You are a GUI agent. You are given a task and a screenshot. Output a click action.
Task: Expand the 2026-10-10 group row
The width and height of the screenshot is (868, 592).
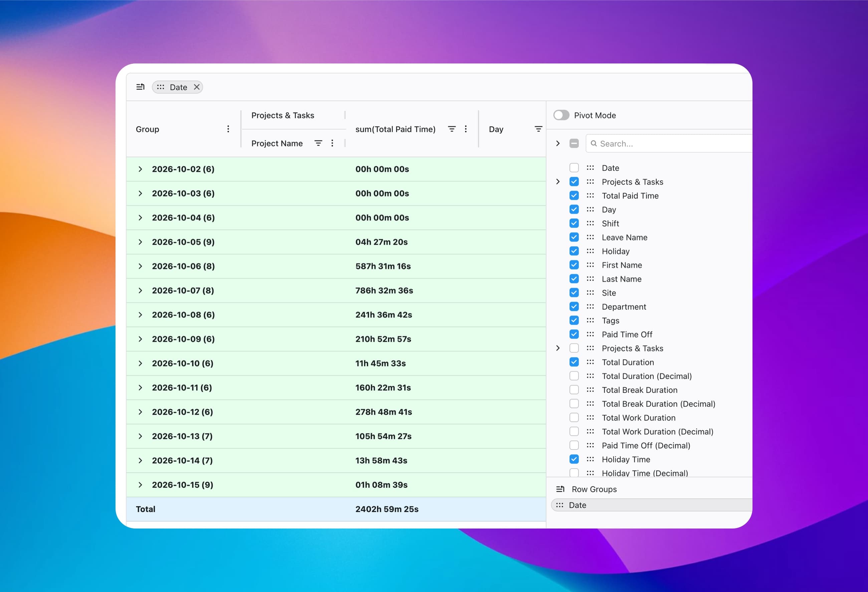click(141, 363)
